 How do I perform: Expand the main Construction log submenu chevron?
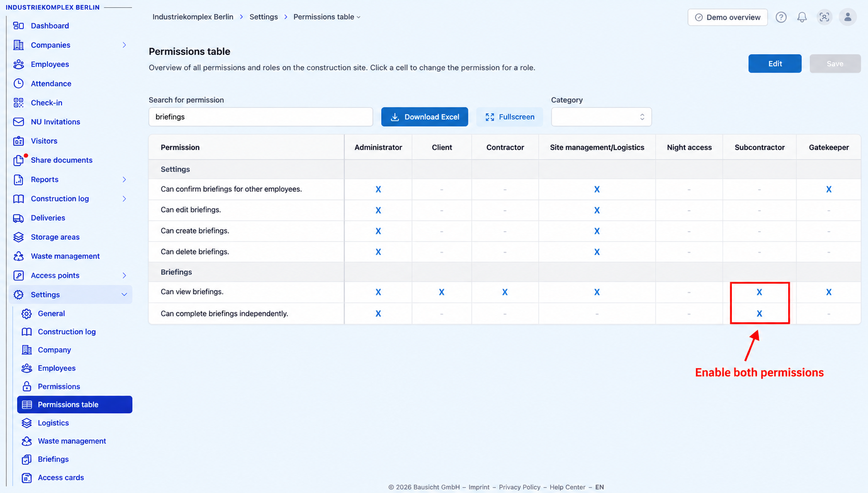click(x=124, y=199)
